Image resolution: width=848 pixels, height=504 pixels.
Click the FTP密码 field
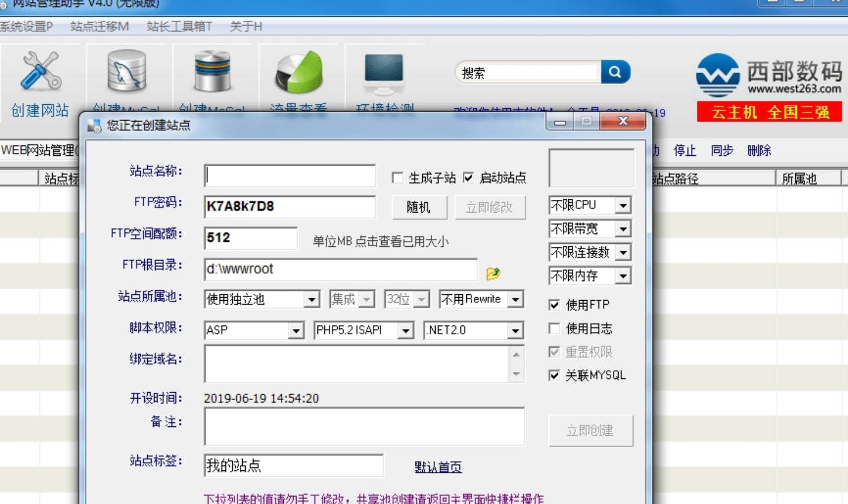290,207
